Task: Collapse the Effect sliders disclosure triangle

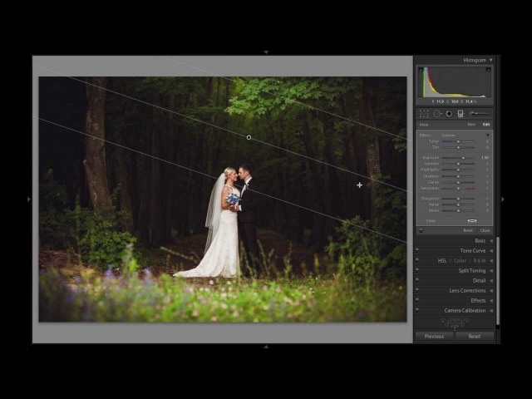Action: coord(488,135)
